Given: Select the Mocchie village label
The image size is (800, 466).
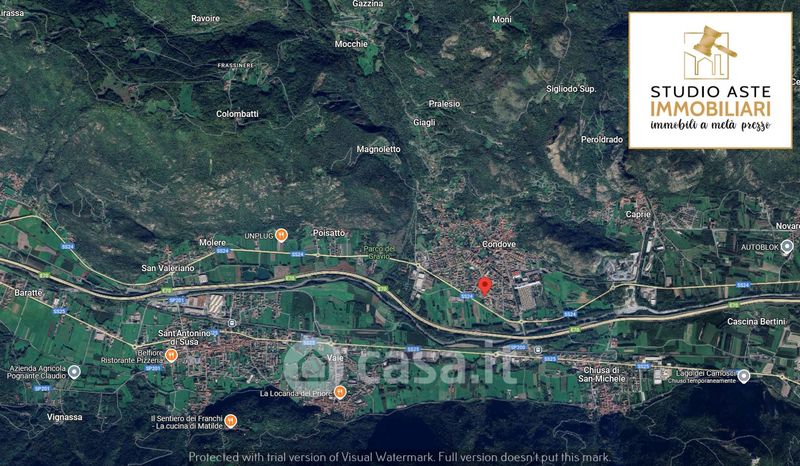Looking at the screenshot, I should [x=351, y=44].
